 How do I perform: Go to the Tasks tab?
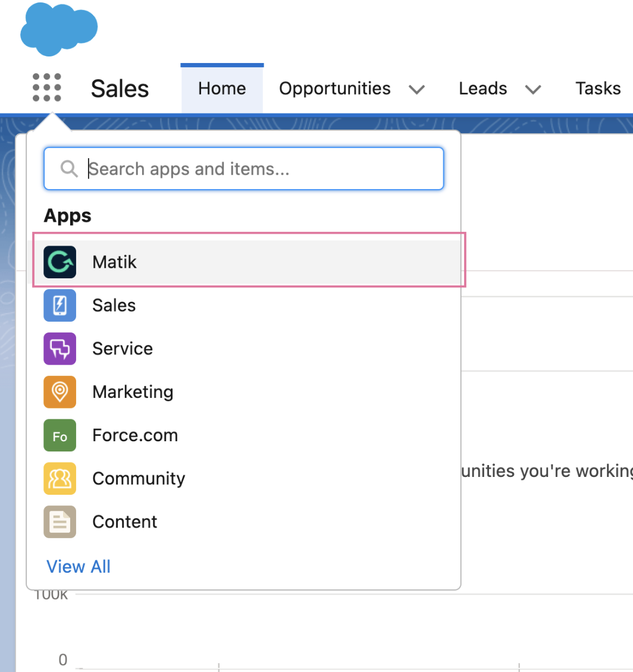click(x=598, y=88)
